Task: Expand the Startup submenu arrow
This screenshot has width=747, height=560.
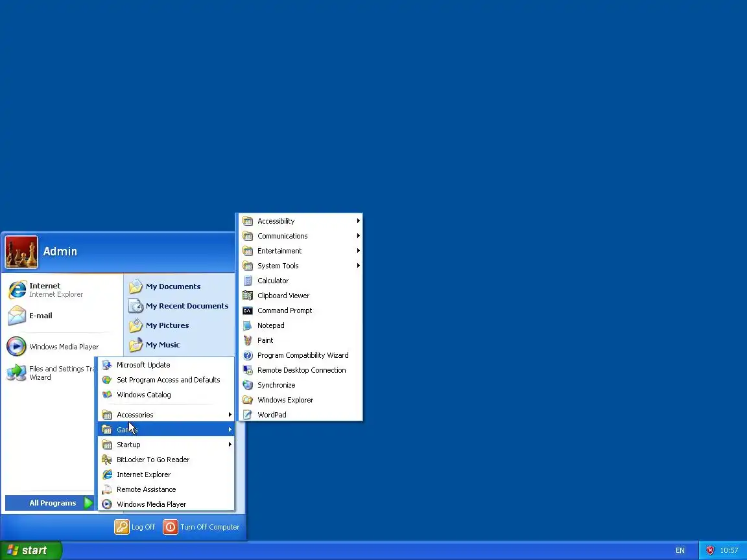Action: (230, 445)
